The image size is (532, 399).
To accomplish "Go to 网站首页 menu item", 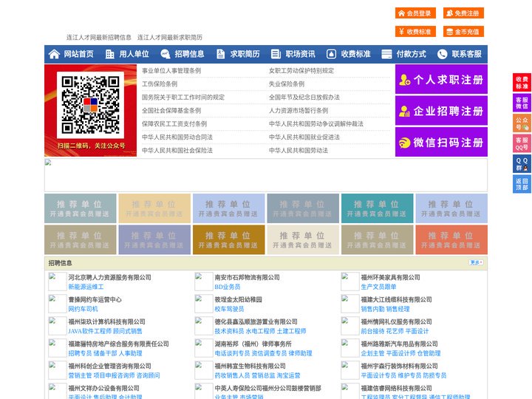I will (78, 54).
